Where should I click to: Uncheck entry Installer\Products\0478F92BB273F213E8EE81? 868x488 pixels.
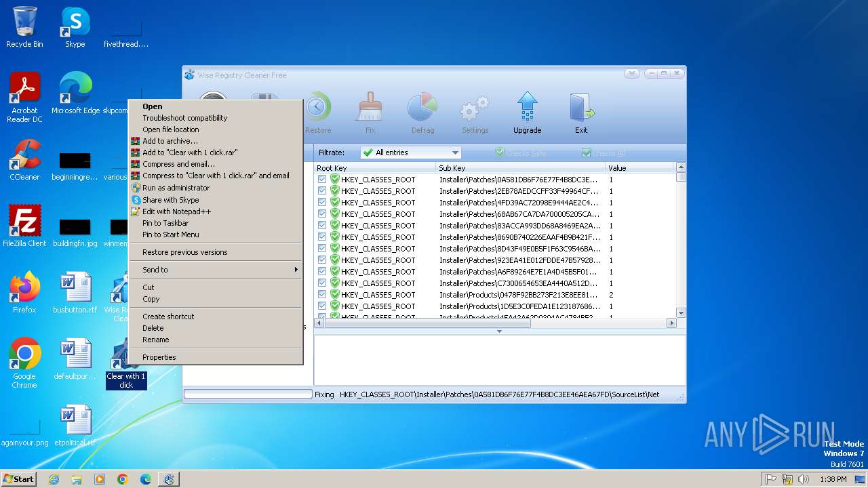[322, 295]
